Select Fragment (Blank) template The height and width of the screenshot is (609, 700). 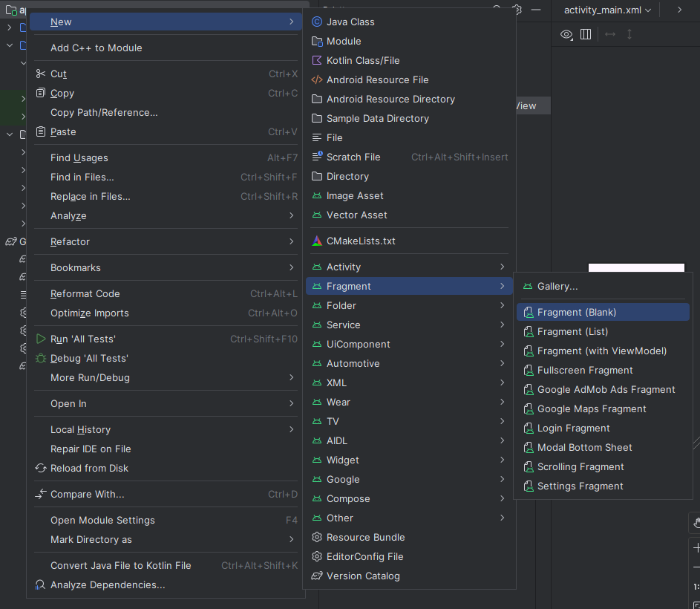pyautogui.click(x=603, y=313)
